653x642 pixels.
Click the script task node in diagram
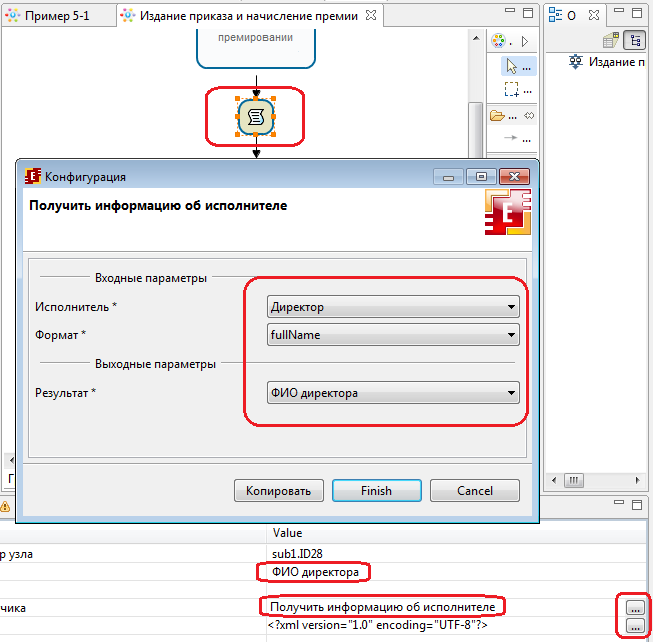click(255, 117)
